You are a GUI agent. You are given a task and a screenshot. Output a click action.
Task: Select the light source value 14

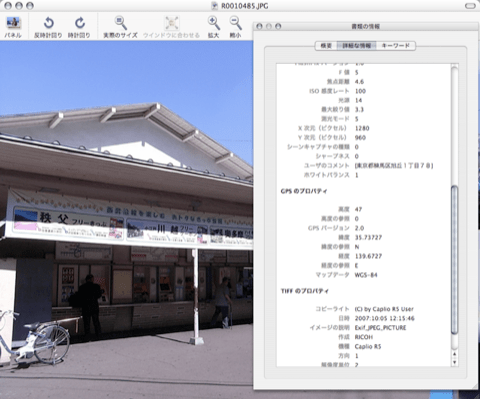click(358, 100)
